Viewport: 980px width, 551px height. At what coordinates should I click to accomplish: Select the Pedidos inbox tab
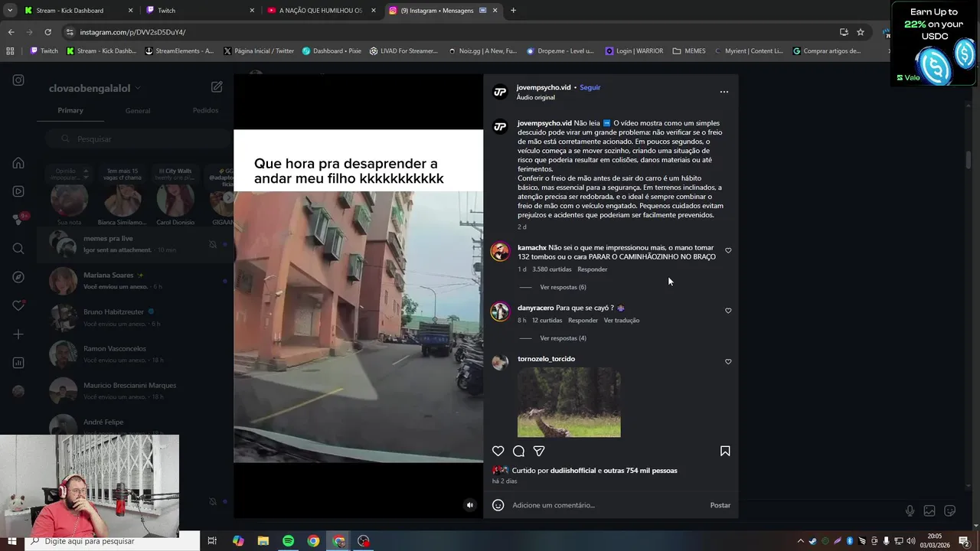(205, 110)
